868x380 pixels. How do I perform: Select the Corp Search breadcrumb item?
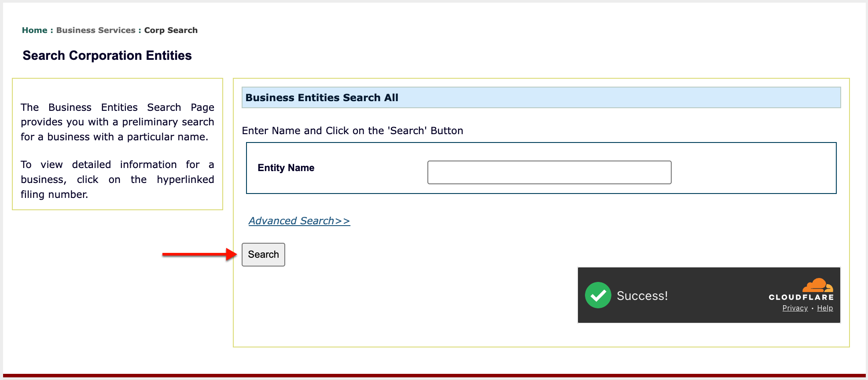coord(171,30)
